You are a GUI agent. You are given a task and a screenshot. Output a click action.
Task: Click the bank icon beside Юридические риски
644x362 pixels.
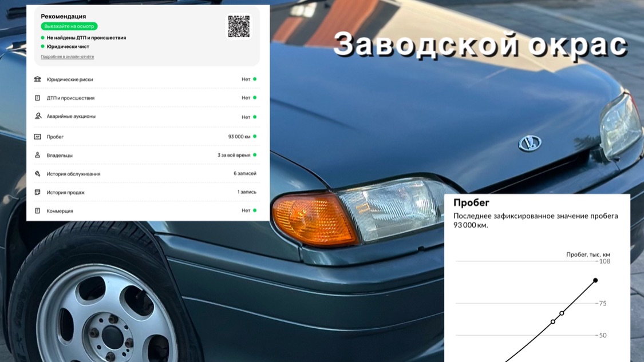37,79
